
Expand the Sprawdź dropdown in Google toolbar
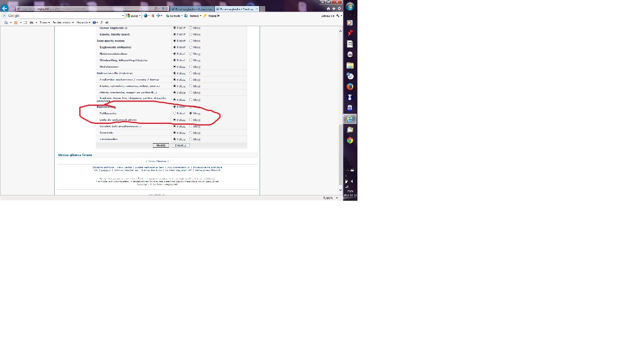[182, 16]
